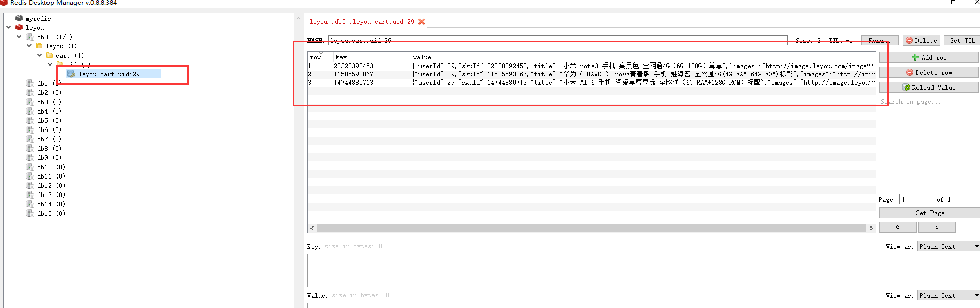Click the db4 database icon
Image resolution: width=980 pixels, height=308 pixels.
30,111
